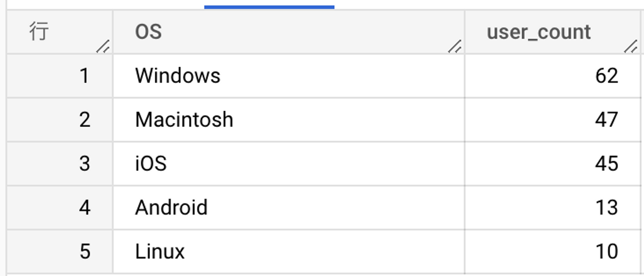
Task: Select the OS column header
Action: click(x=289, y=32)
